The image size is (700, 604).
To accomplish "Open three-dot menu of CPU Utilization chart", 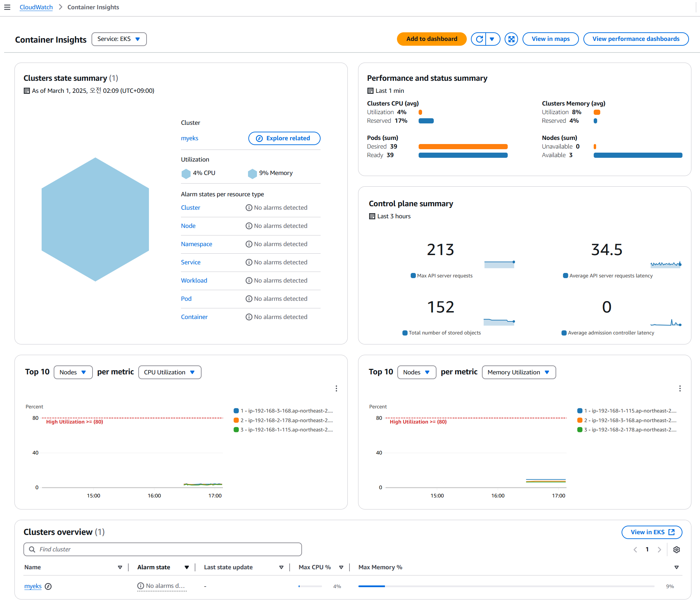I will coord(336,388).
